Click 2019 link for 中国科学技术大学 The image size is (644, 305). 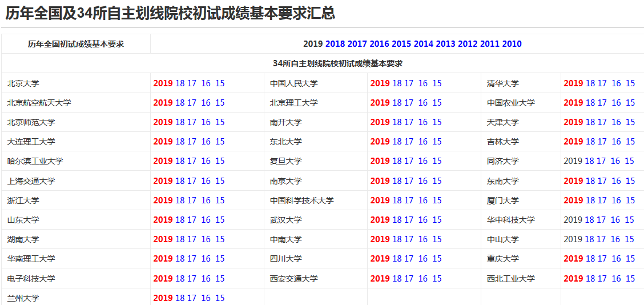[x=380, y=200]
